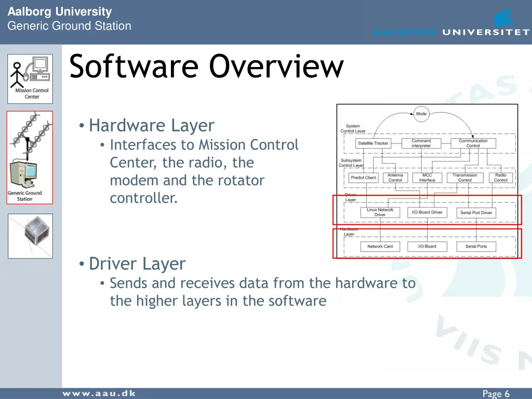This screenshot has width=532, height=399.
Task: Open the satellite cube thumbnail
Action: pos(30,236)
